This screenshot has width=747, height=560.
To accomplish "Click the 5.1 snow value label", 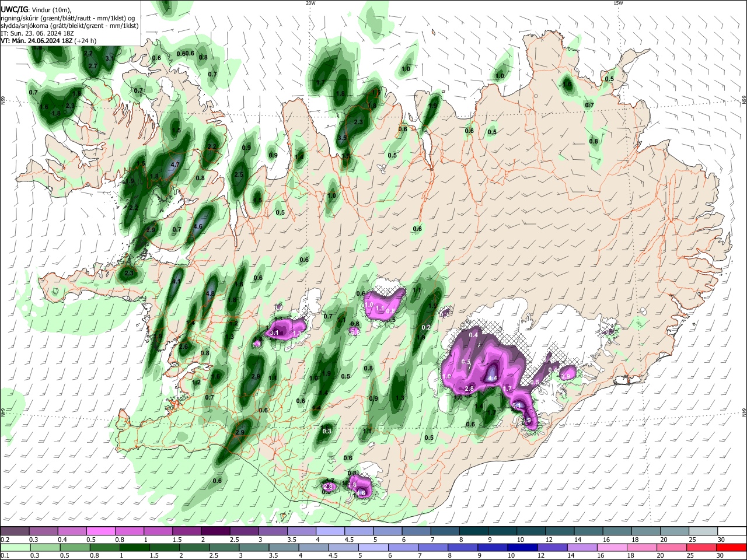I will [x=516, y=405].
